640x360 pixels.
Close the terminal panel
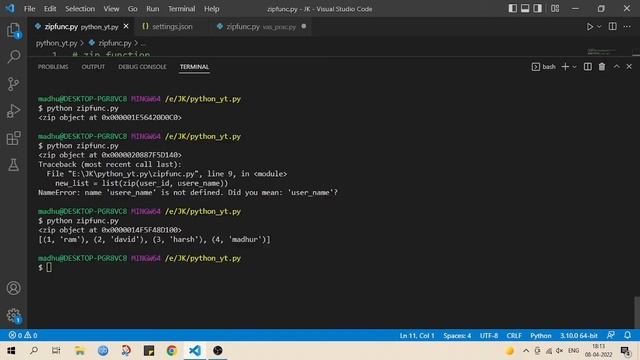point(629,67)
